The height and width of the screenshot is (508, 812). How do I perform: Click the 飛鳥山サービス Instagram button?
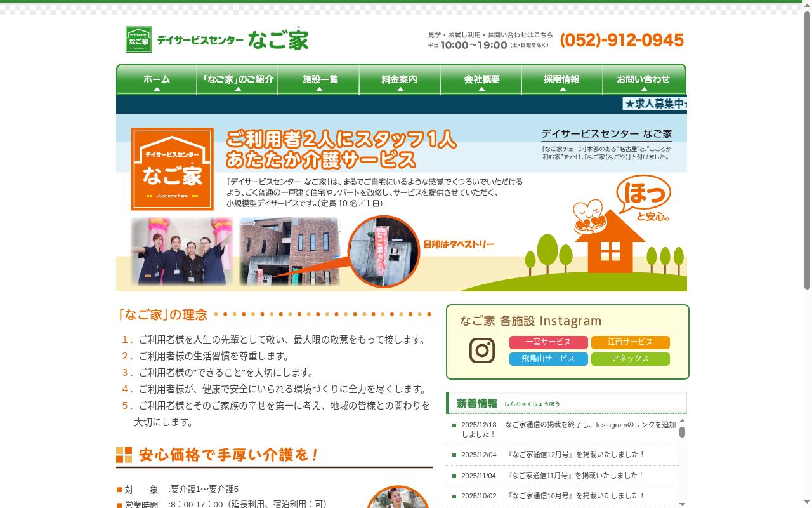tap(548, 359)
